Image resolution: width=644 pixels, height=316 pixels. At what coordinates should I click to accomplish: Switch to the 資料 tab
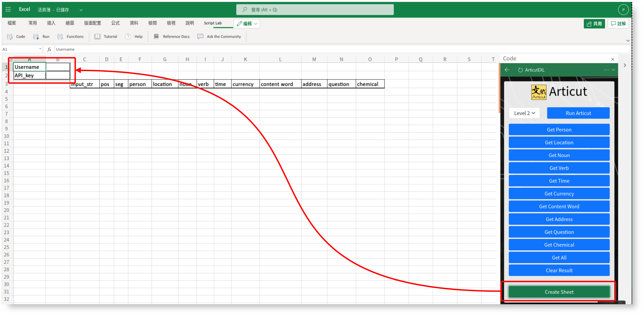coord(134,23)
